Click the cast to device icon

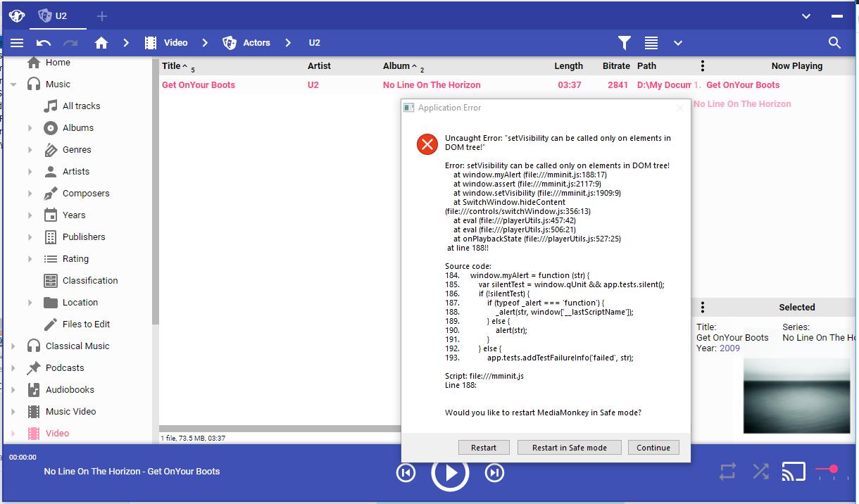(x=794, y=472)
